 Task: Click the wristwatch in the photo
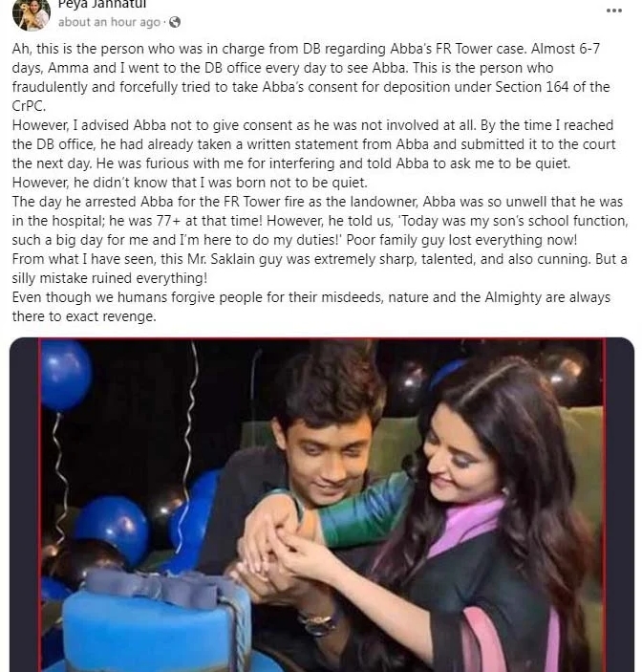(318, 623)
